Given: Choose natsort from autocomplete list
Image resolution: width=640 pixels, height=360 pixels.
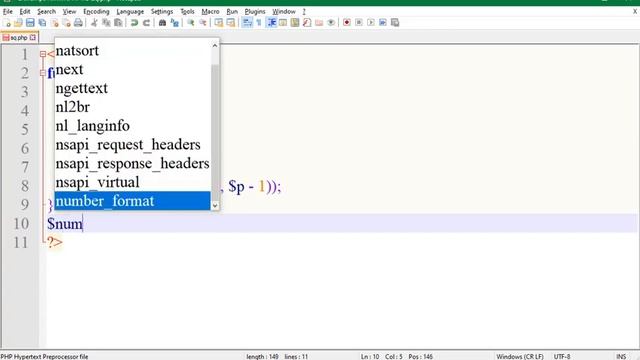Looking at the screenshot, I should pyautogui.click(x=133, y=51).
